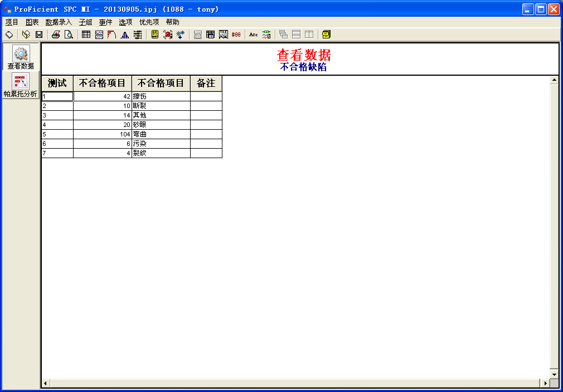The width and height of the screenshot is (563, 392).
Task: Click the red Pareto curve chart icon
Action: 111,35
